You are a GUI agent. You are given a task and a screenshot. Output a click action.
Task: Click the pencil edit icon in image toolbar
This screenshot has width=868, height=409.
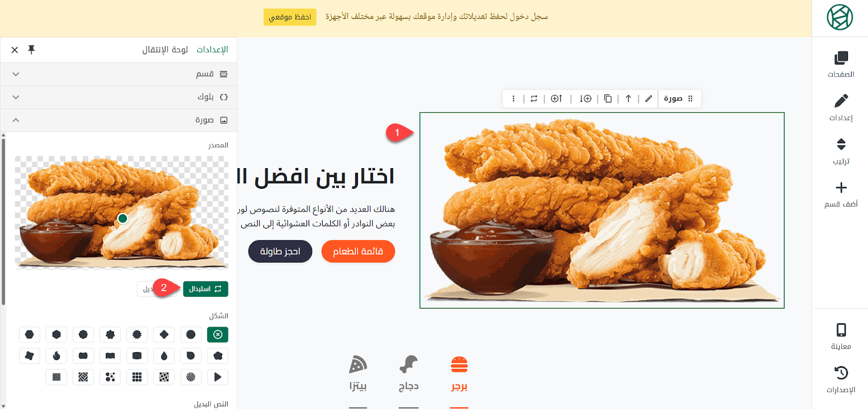[x=648, y=99]
